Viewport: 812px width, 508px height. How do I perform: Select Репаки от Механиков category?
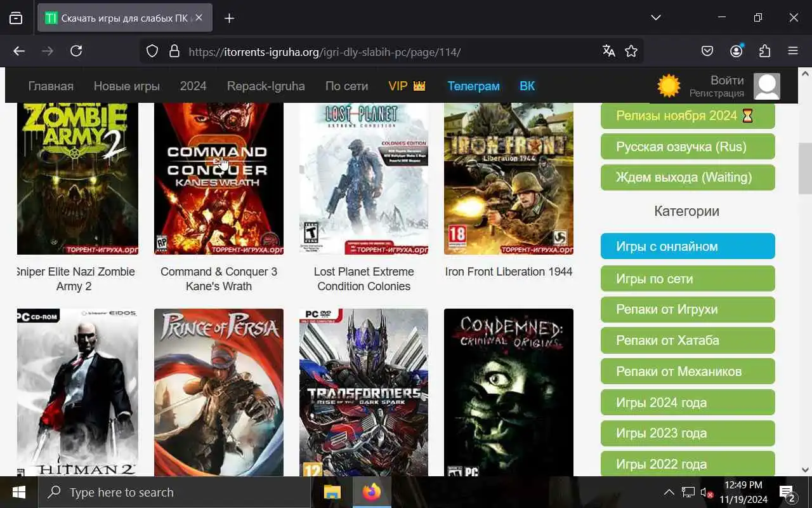(x=688, y=371)
